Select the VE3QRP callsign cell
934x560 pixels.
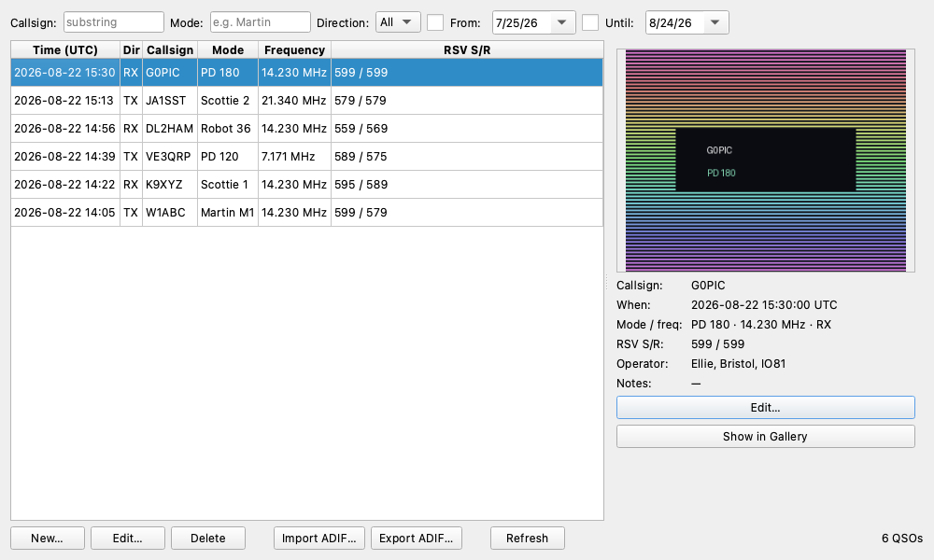coord(170,157)
